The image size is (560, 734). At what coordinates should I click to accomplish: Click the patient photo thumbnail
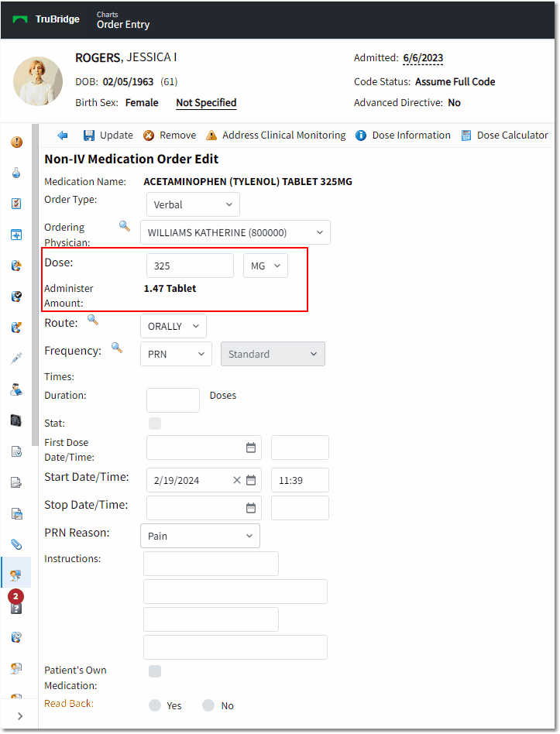38,81
